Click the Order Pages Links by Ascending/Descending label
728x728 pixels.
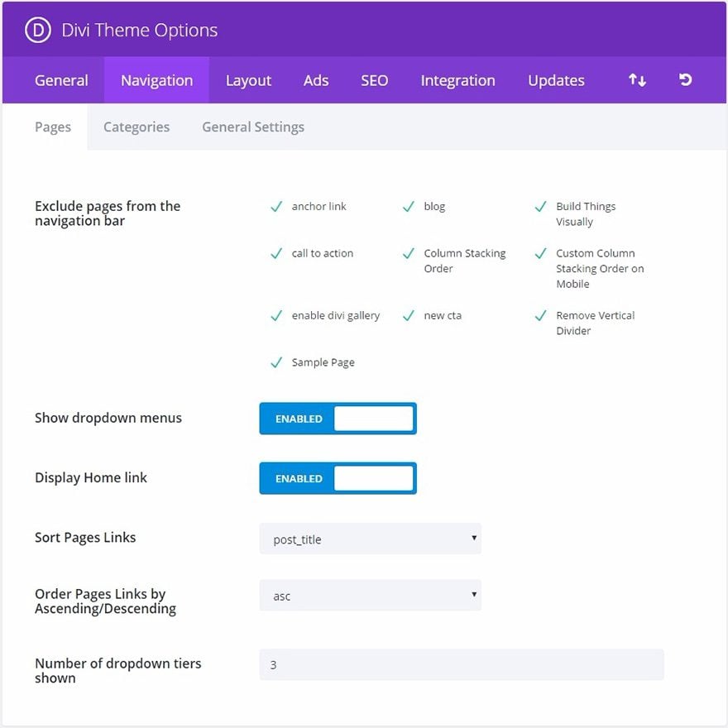tap(105, 601)
